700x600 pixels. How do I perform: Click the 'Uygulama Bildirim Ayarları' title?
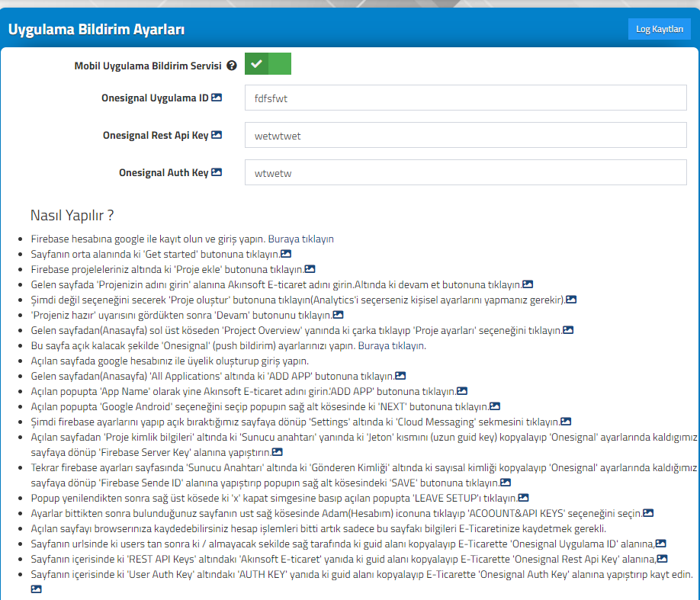tap(96, 30)
